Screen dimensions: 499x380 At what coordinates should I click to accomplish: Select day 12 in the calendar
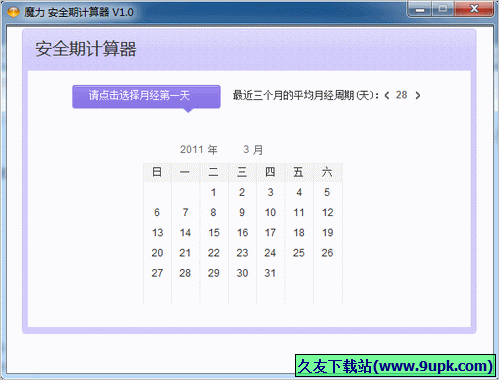[x=327, y=212]
